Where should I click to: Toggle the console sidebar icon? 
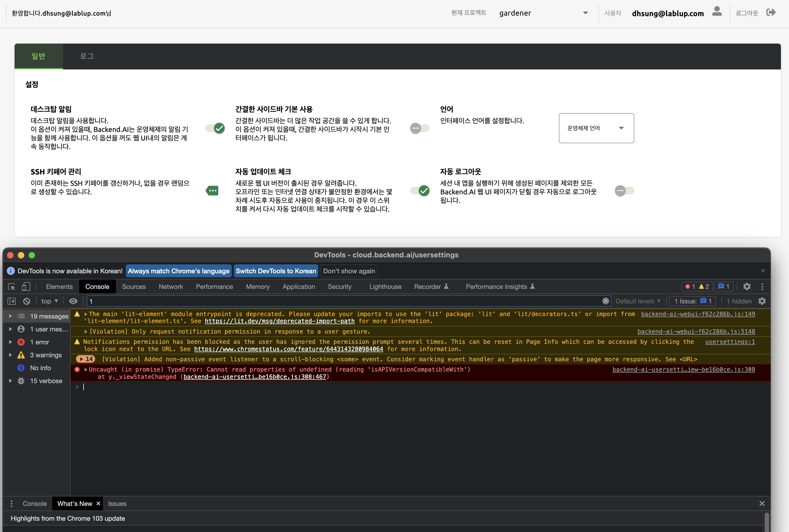(x=12, y=301)
